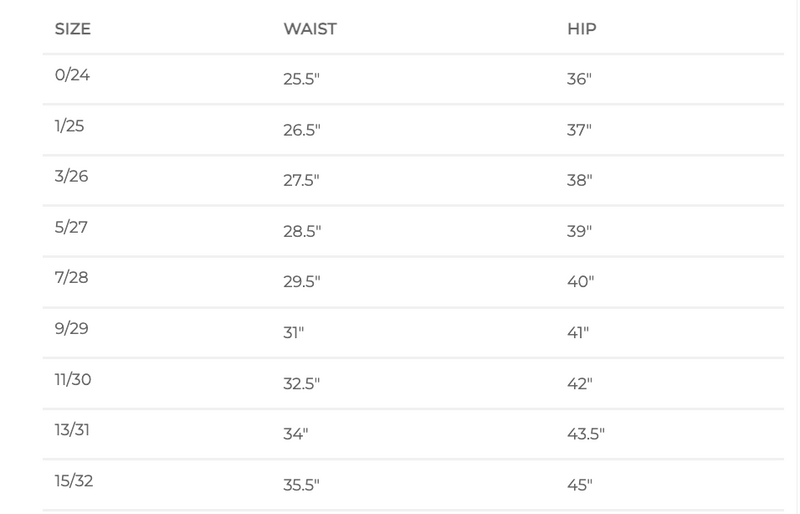Screen dimensions: 800x514
Task: Click the 29.5" waist value
Action: [304, 282]
